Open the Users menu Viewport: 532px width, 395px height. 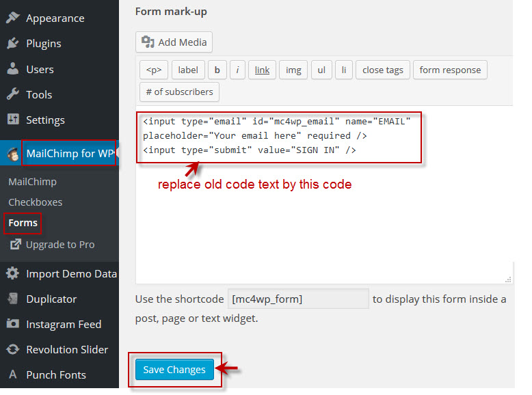[40, 69]
